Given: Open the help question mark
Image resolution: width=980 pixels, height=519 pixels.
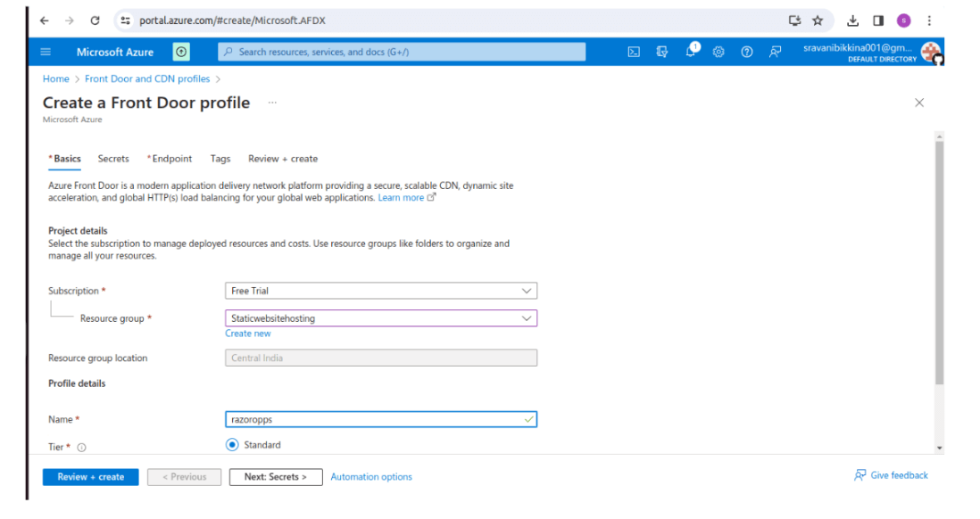Looking at the screenshot, I should point(747,52).
